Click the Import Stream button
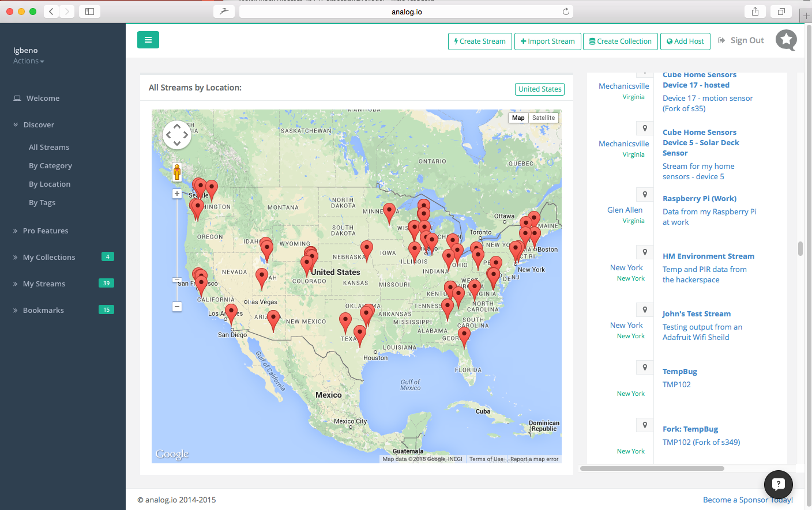This screenshot has height=510, width=812. click(548, 41)
